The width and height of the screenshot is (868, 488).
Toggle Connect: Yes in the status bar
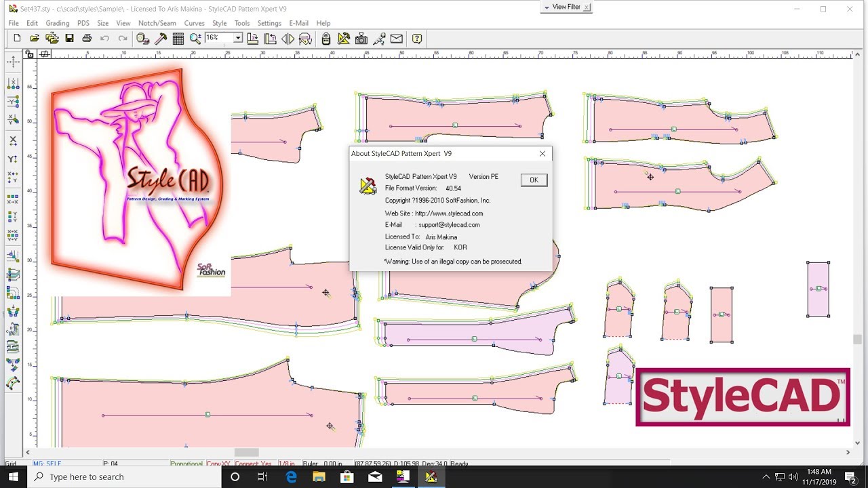(x=253, y=464)
